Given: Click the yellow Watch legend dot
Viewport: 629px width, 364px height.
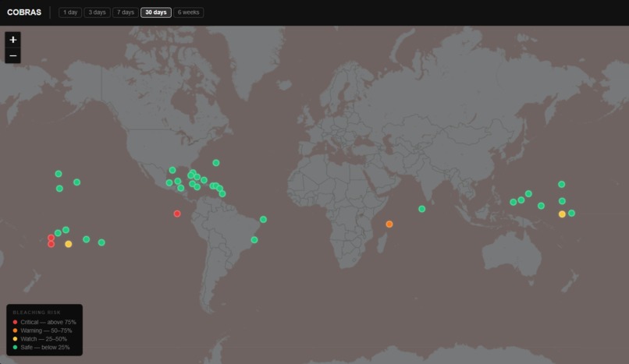Looking at the screenshot, I should (16, 339).
